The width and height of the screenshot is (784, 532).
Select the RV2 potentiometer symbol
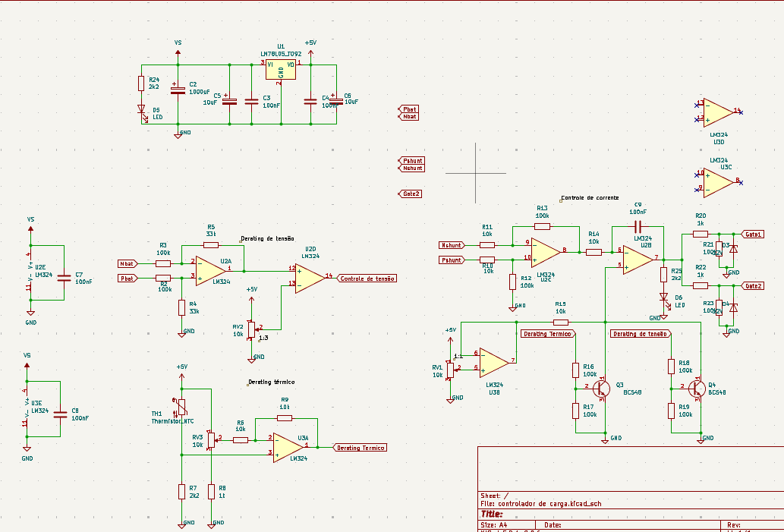pyautogui.click(x=252, y=330)
